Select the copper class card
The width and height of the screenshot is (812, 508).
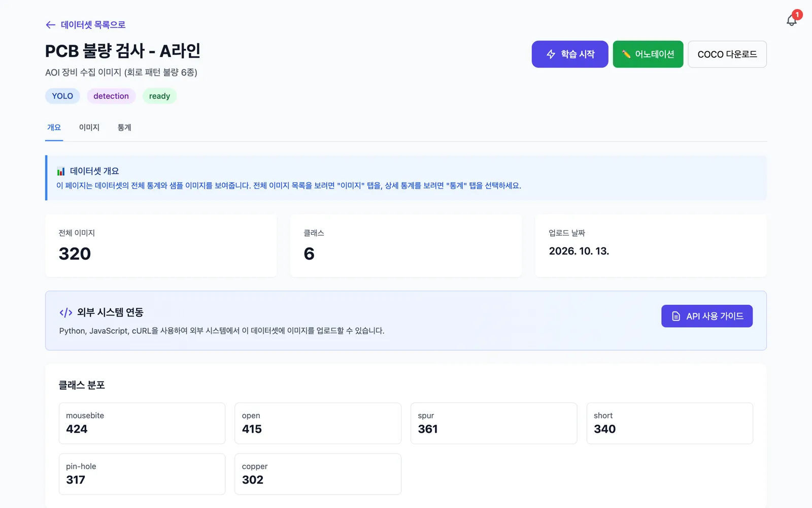318,474
